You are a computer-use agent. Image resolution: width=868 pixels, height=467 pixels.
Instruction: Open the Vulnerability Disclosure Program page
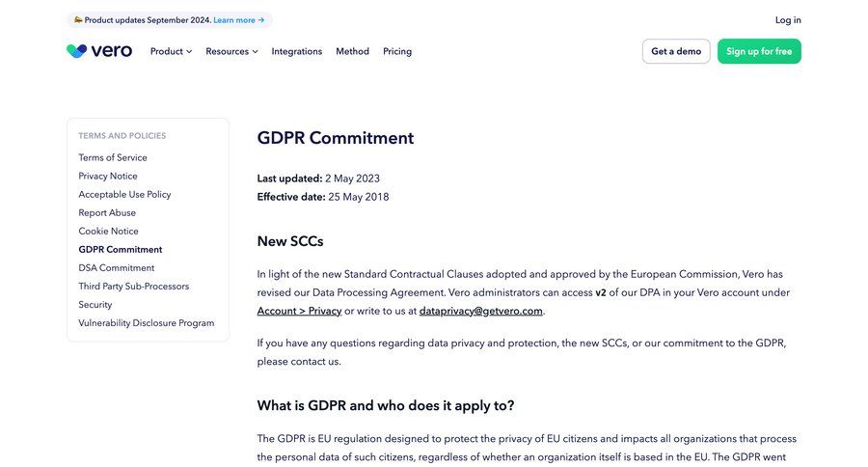coord(147,322)
